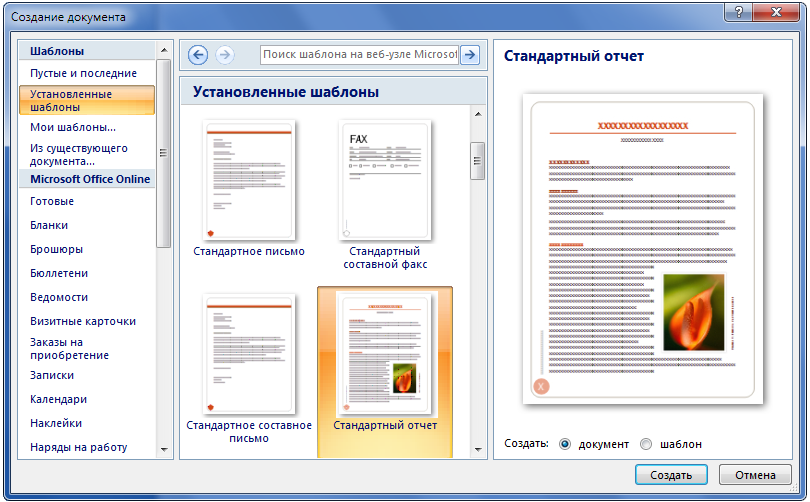Click the Отмена button
810x502 pixels.
pos(755,475)
